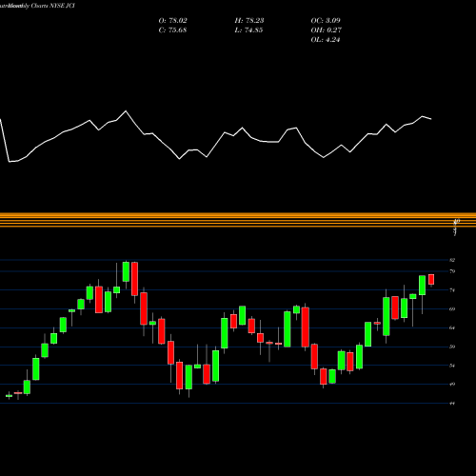Screen dimensions: 476x476
Task: Click the 69 price axis label
Action: pyautogui.click(x=452, y=308)
